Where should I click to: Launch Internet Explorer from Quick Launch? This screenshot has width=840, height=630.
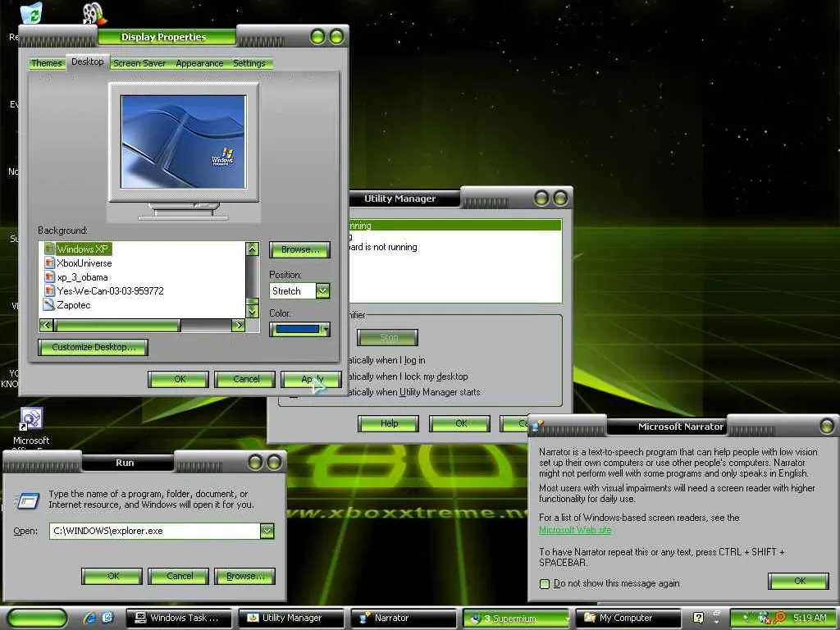tap(89, 618)
